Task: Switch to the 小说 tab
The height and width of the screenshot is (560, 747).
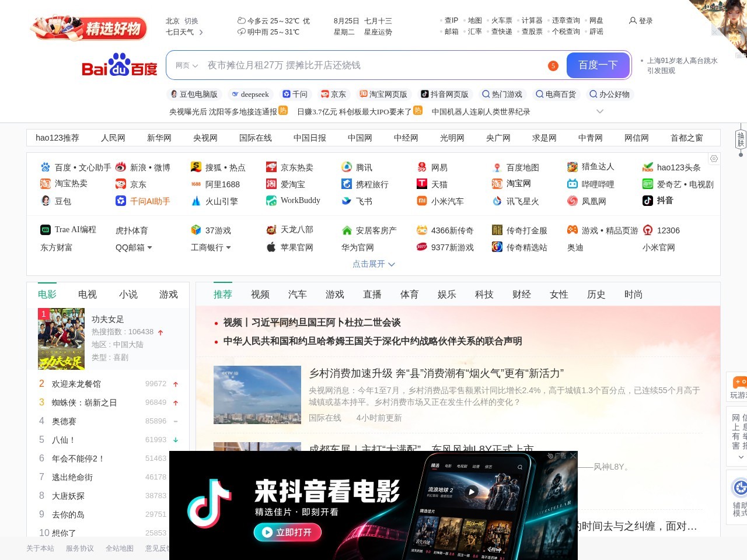Action: [x=128, y=295]
